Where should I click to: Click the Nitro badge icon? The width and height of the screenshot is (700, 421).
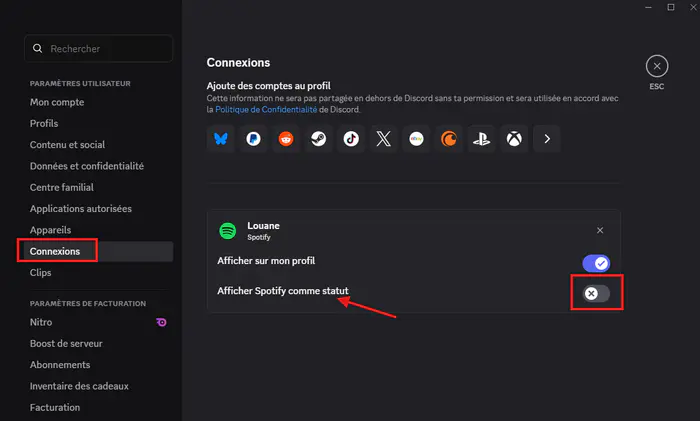(161, 322)
